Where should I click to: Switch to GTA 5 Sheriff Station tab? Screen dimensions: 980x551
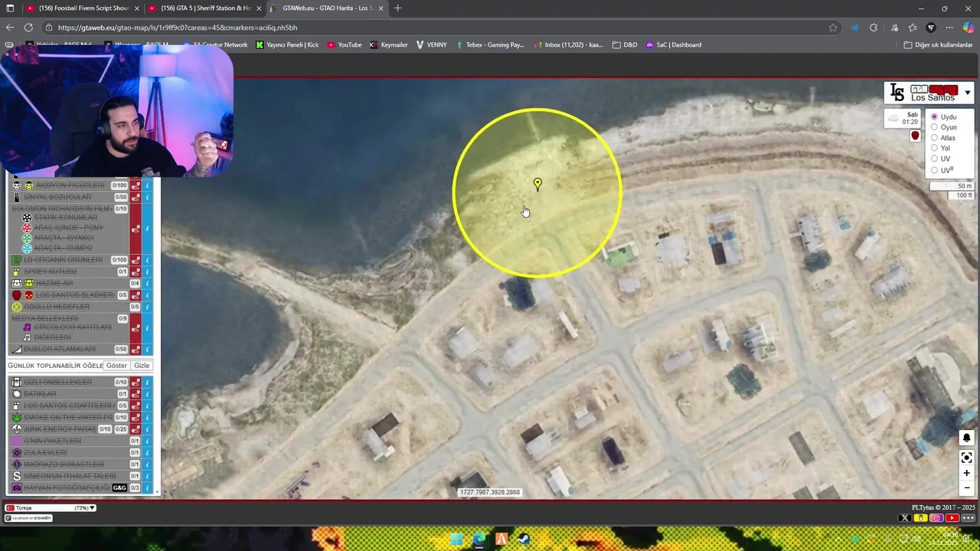click(204, 8)
